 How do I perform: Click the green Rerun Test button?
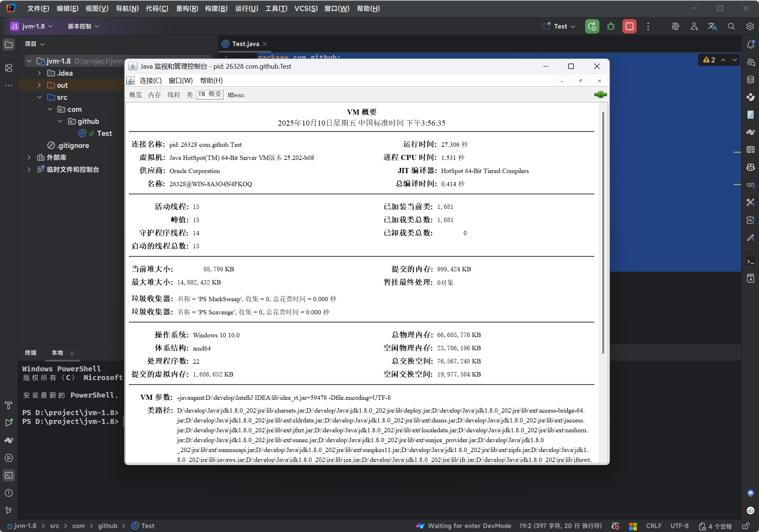(592, 26)
